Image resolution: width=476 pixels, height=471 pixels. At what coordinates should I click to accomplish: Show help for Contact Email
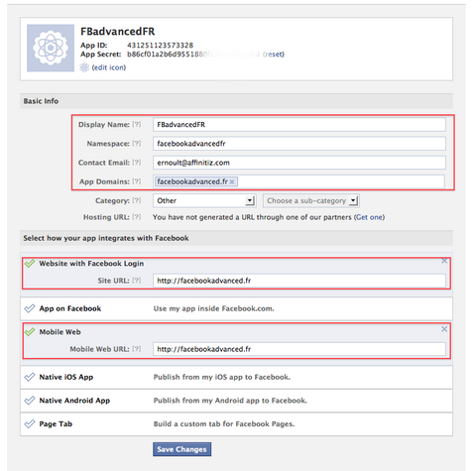coord(137,163)
